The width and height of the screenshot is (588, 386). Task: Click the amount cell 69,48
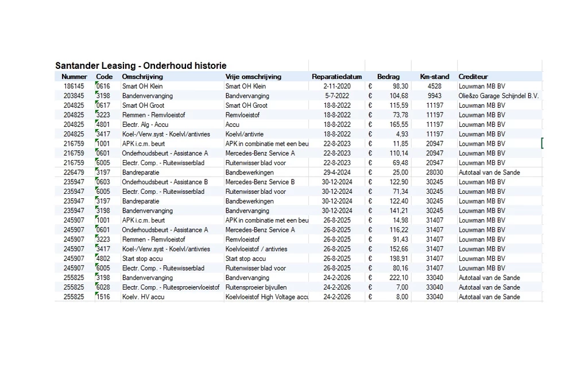(400, 163)
